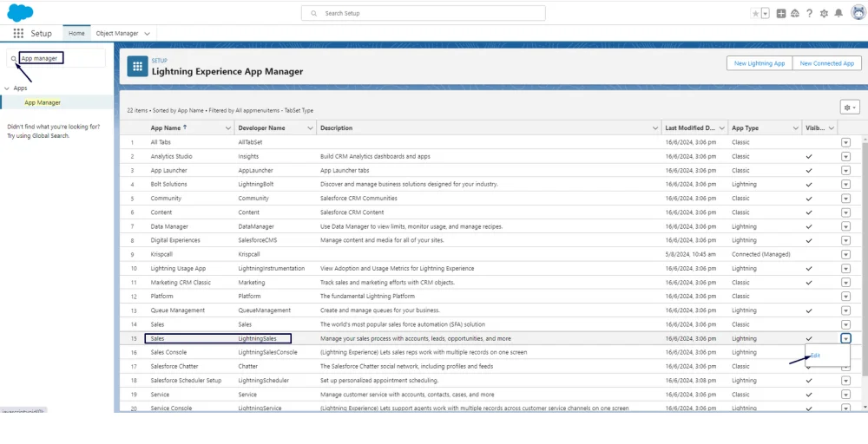Open row actions for Sales LightningSales row
868x444 pixels.
coord(845,338)
